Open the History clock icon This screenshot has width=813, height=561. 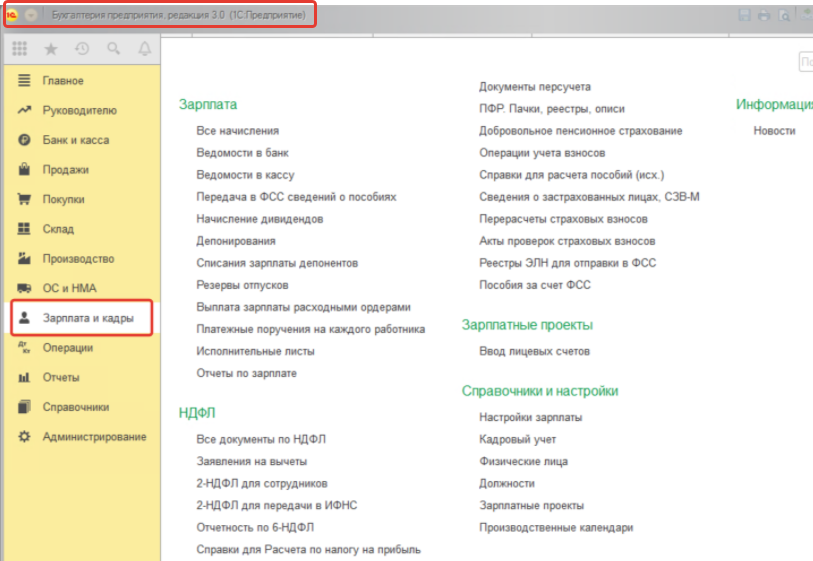pos(82,49)
